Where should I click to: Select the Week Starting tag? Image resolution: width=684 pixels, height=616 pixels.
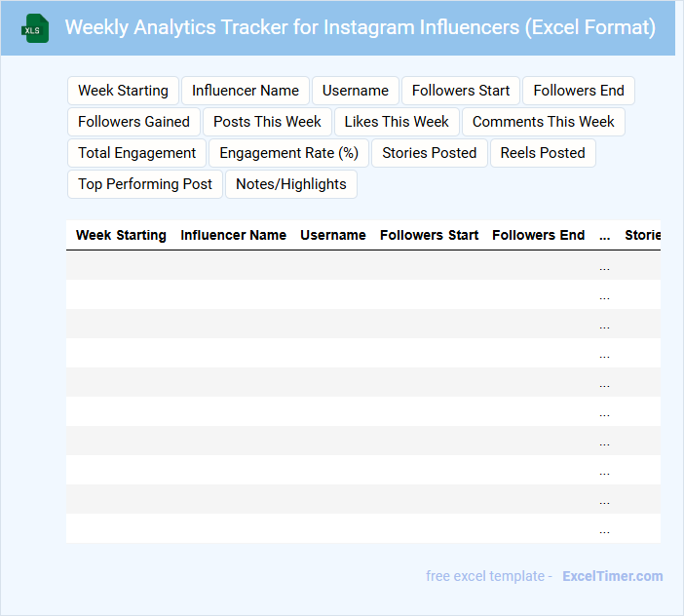tap(123, 91)
